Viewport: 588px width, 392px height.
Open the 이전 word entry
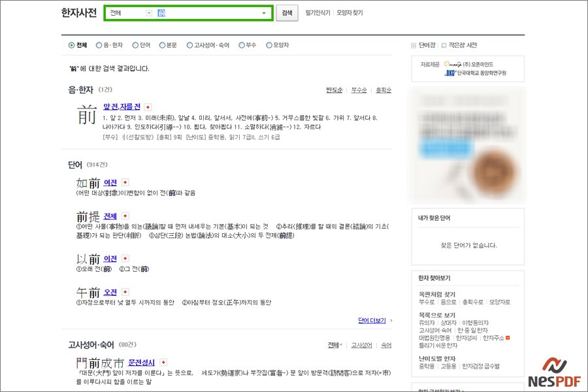coord(110,259)
